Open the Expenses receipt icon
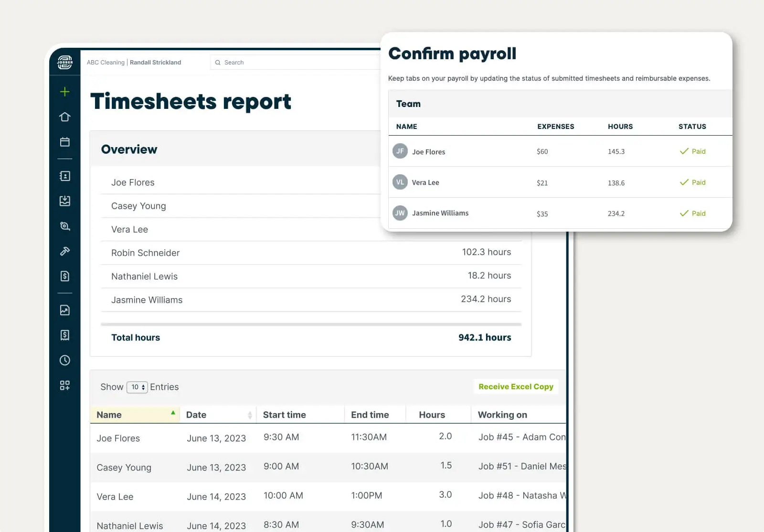 point(65,335)
